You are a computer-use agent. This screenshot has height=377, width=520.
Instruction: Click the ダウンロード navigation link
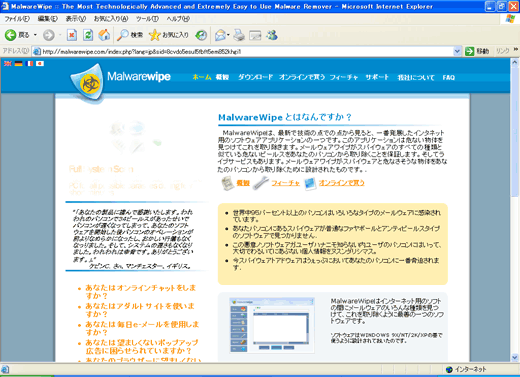tap(255, 77)
